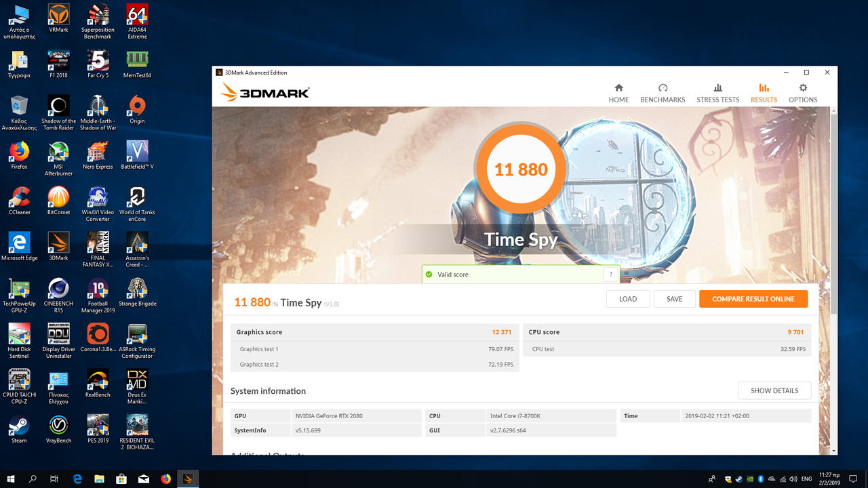Open World of Tanks enCore icon

(138, 204)
